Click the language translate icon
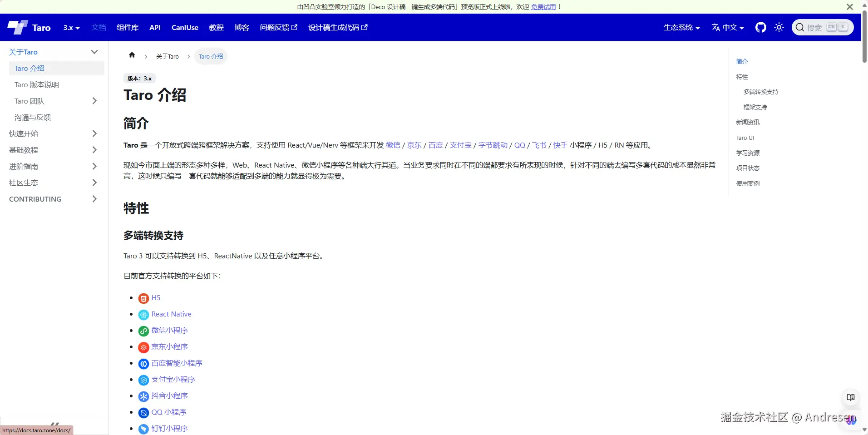The image size is (868, 435). tap(716, 27)
